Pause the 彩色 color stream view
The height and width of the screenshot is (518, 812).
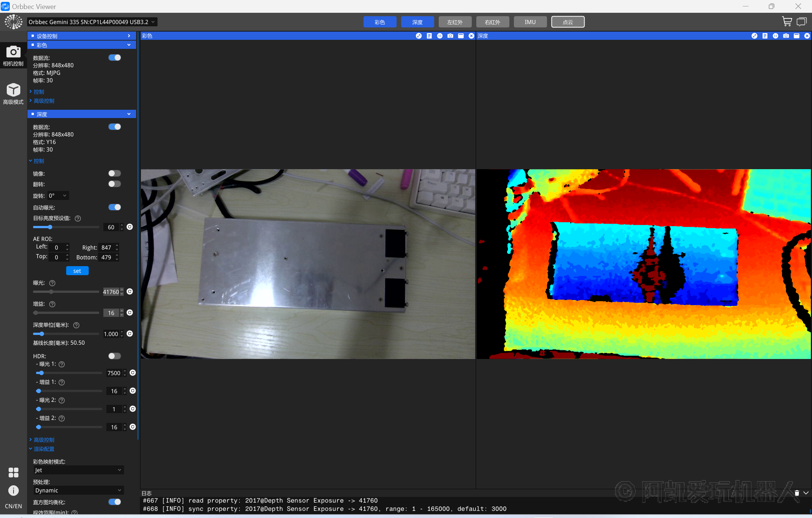[439, 36]
